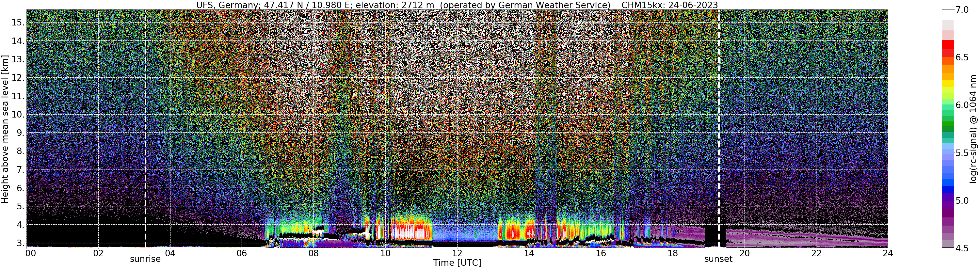Image resolution: width=980 pixels, height=269 pixels.
Task: Click the 'Height above mean sea level [km]' label
Action: coord(5,129)
